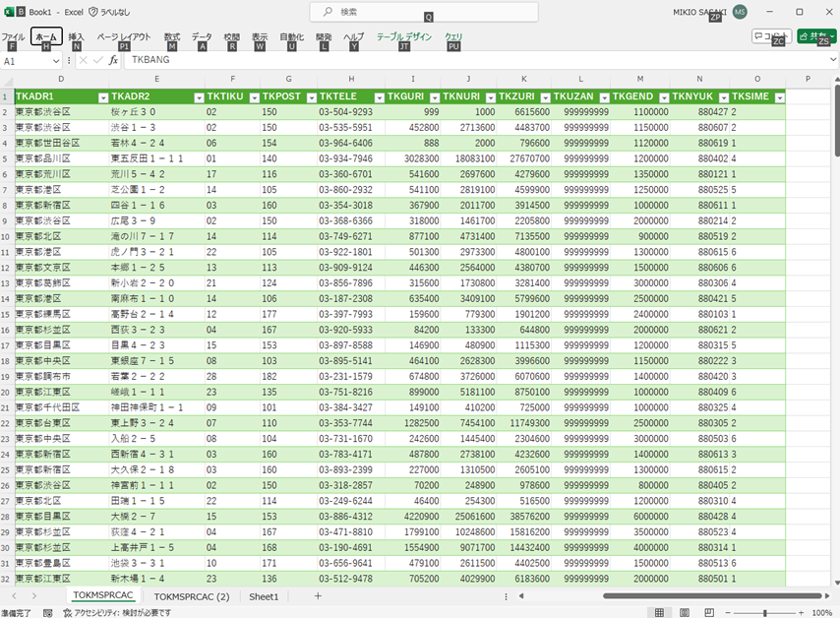Open TKTELE column filter dropdown
840x618 pixels.
click(x=380, y=97)
